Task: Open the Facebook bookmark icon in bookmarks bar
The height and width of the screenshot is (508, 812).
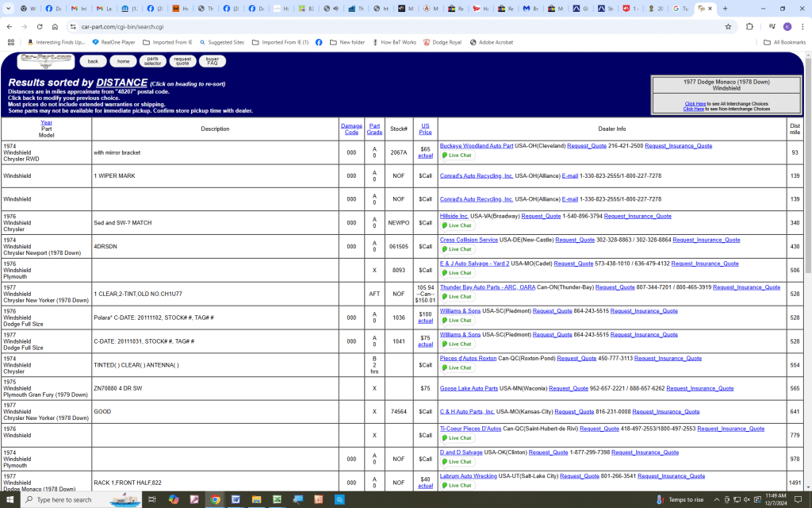Action: pyautogui.click(x=320, y=42)
